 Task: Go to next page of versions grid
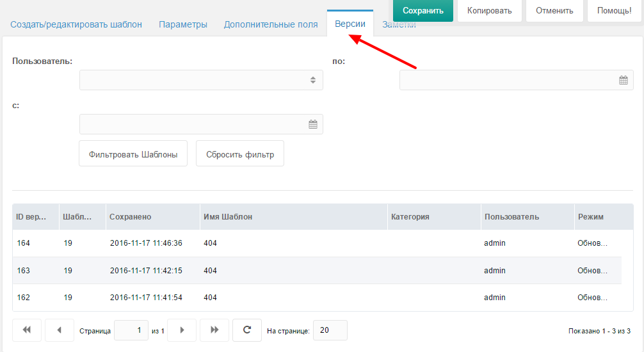pos(182,330)
